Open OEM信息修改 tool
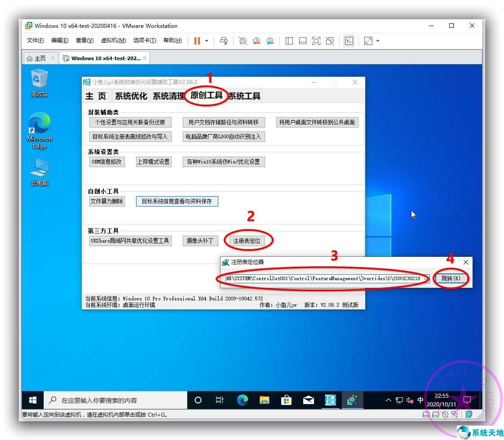The image size is (504, 440). click(x=106, y=162)
